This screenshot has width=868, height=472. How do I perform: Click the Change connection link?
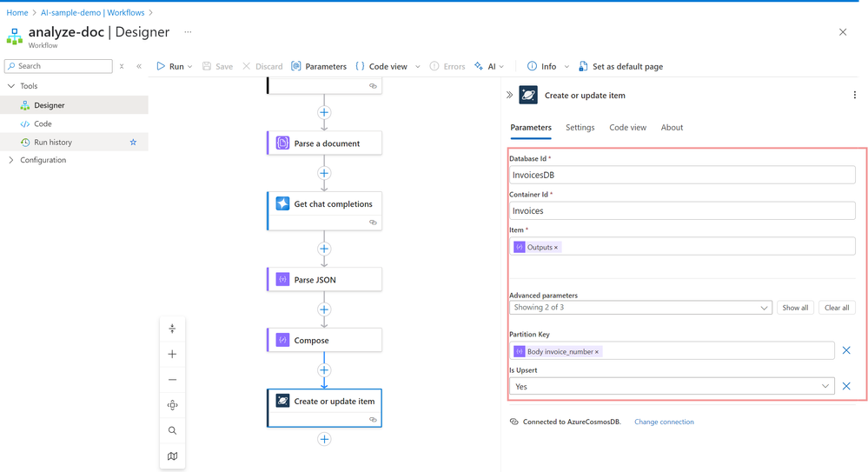click(664, 422)
